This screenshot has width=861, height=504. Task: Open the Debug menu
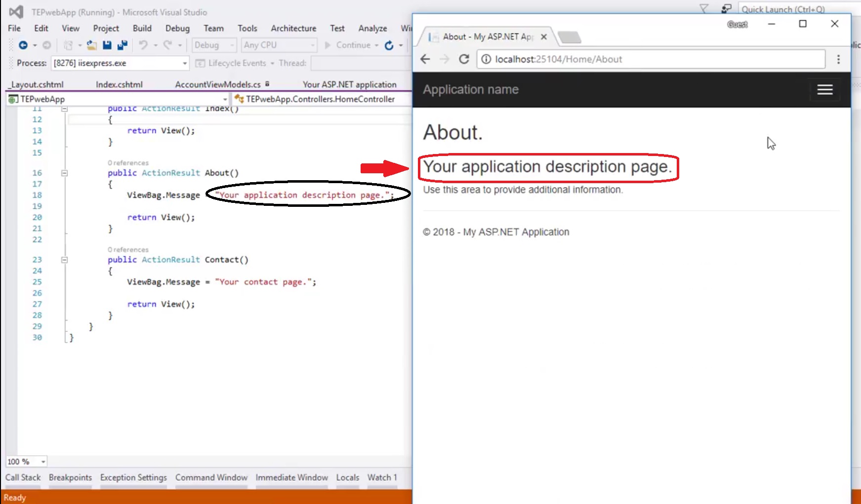177,29
